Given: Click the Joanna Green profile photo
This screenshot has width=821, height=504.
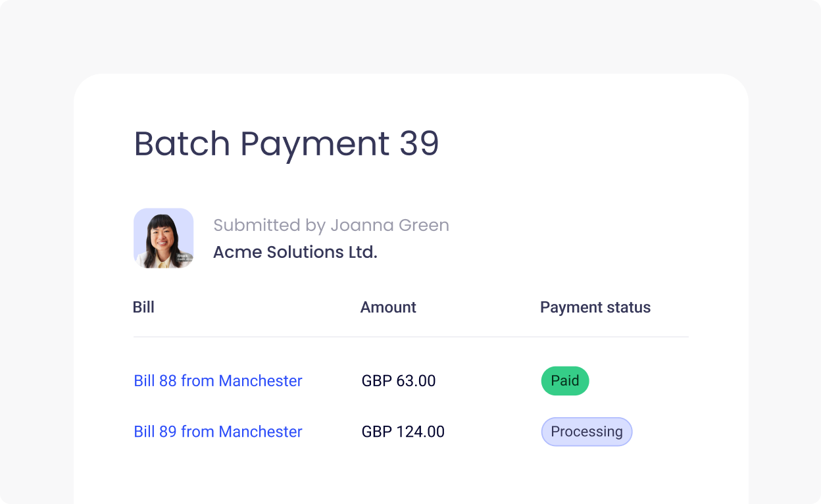Looking at the screenshot, I should tap(163, 238).
